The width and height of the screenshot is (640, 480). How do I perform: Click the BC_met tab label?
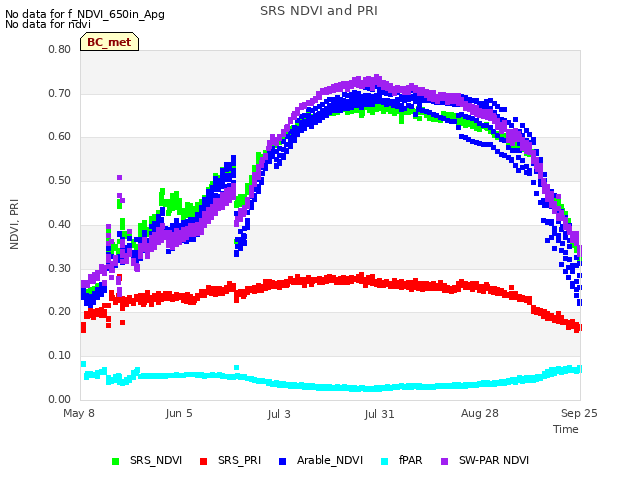[109, 42]
